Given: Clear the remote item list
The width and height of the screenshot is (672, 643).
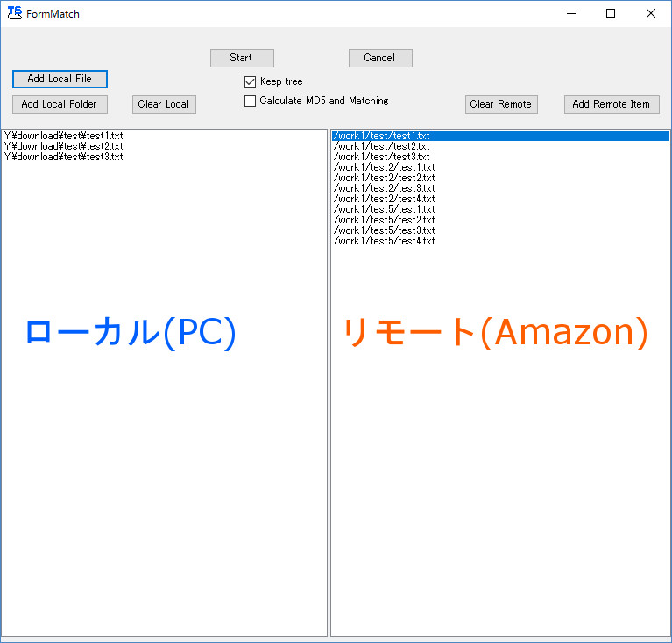Looking at the screenshot, I should pyautogui.click(x=500, y=104).
